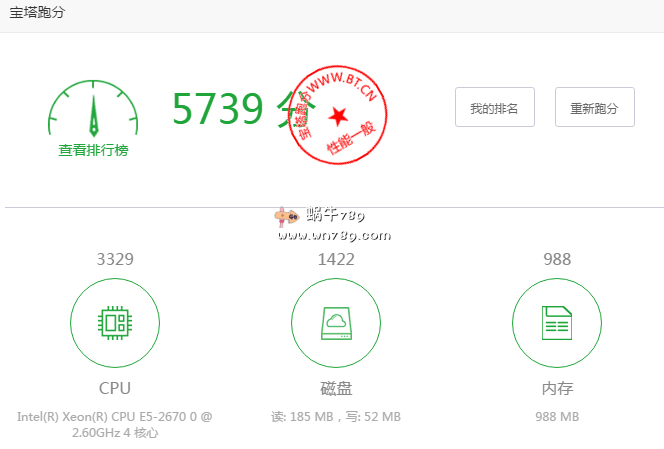Click the CPU label under the chip icon

[114, 388]
